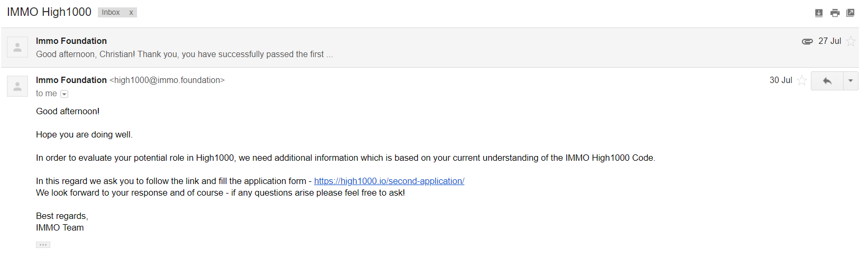
Task: Open conversation in new window
Action: pos(850,13)
